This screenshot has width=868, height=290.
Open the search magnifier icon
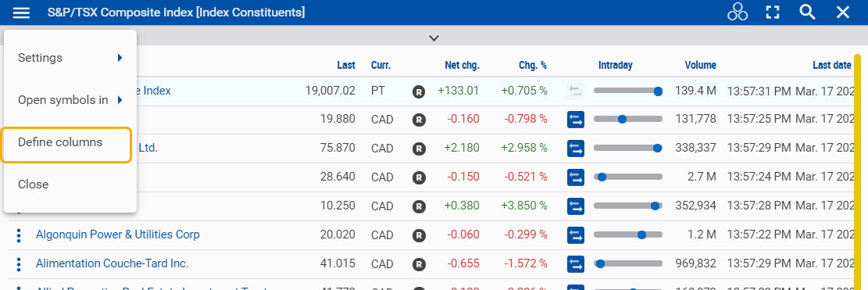tap(808, 13)
